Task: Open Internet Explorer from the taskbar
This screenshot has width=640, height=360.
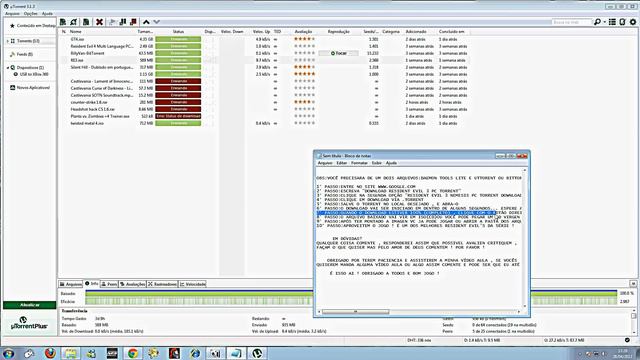Action: (x=195, y=353)
